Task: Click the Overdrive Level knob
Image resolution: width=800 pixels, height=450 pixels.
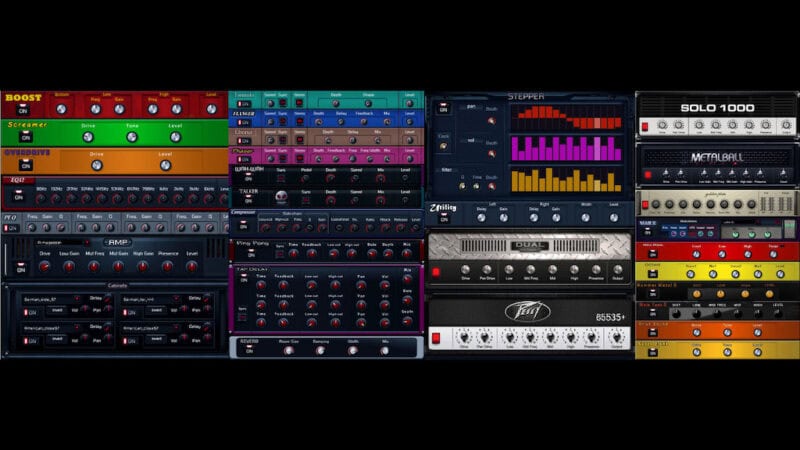Action: click(165, 165)
